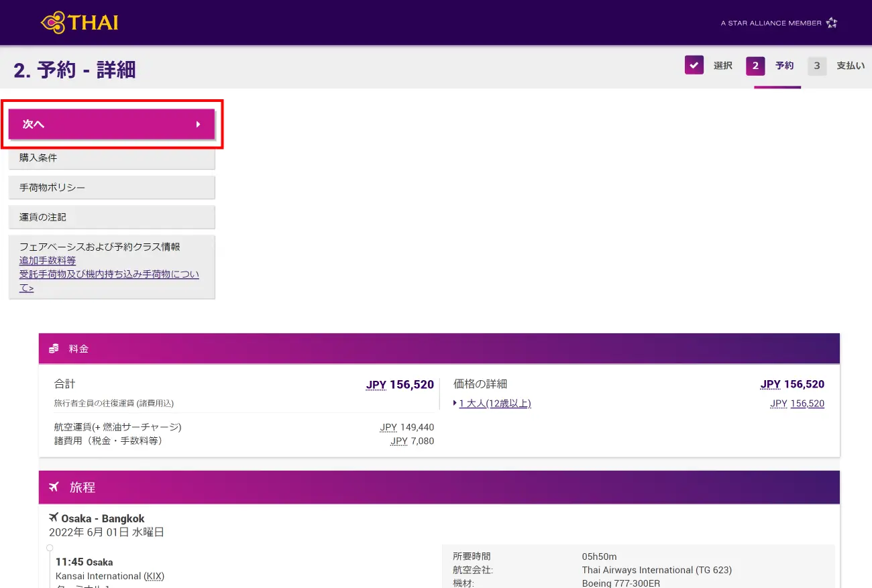Click the airplane icon in 旅程 header

tap(54, 487)
